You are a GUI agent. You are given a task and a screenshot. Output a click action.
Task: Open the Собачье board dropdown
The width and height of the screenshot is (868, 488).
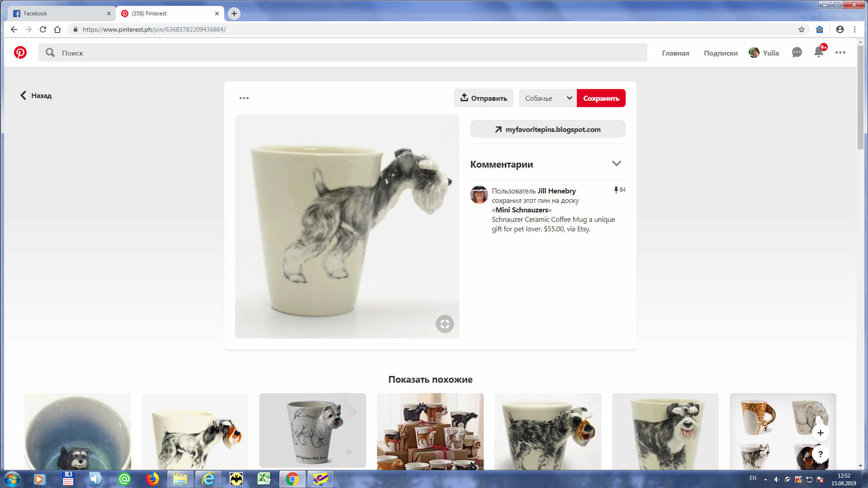point(548,98)
